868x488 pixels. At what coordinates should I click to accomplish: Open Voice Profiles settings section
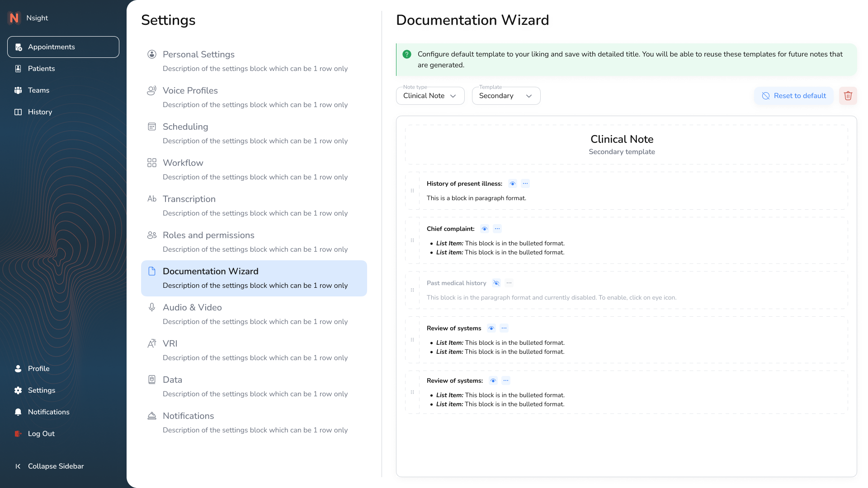click(x=190, y=90)
